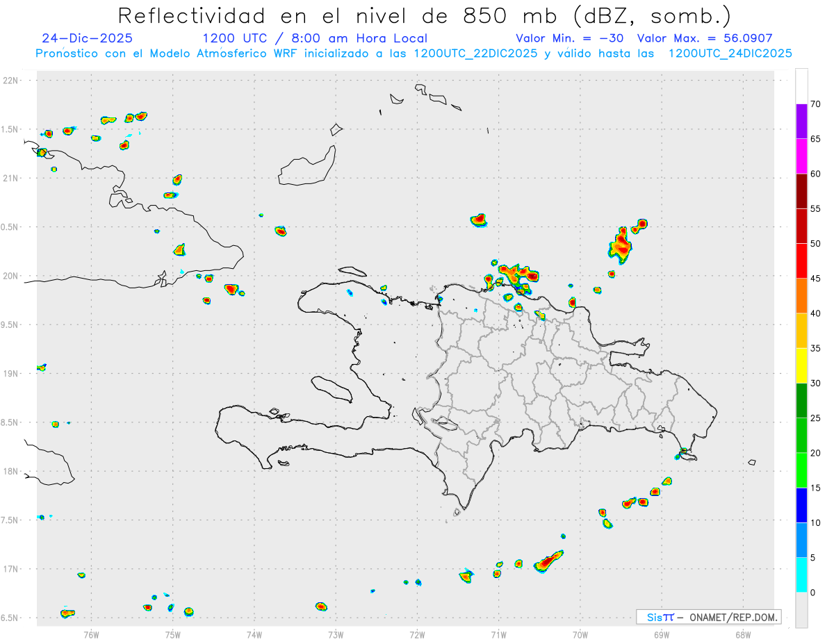
Task: Click the '19N' latitude axis label
Action: (10, 374)
